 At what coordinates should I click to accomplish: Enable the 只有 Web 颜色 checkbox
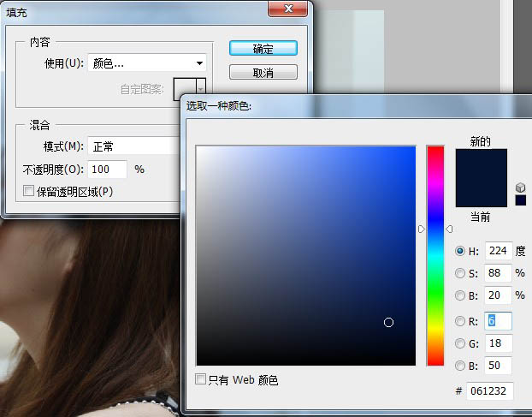pos(201,379)
